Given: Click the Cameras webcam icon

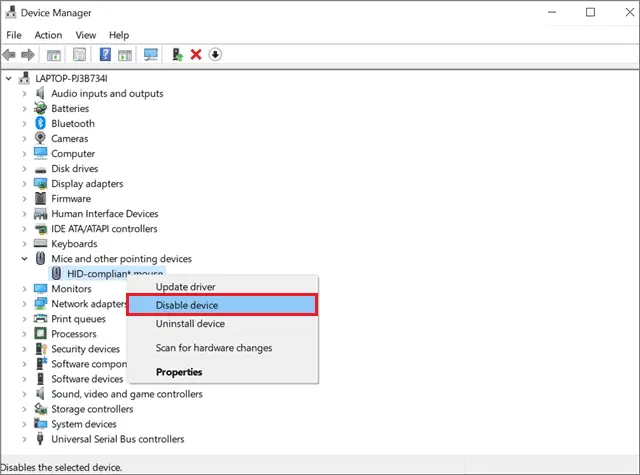Looking at the screenshot, I should pyautogui.click(x=40, y=138).
